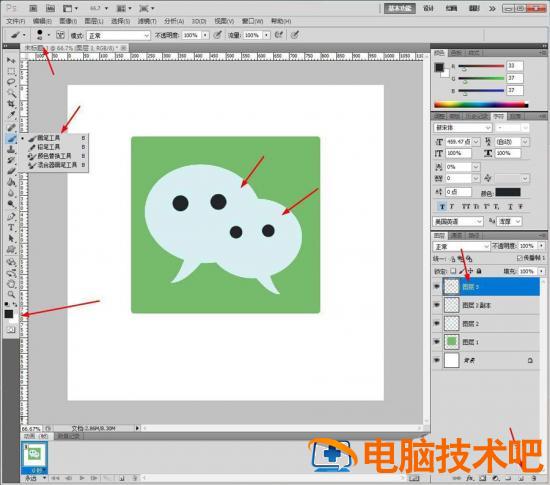Choose 颜色替换工具 from flyout
550x485 pixels.
tap(54, 156)
